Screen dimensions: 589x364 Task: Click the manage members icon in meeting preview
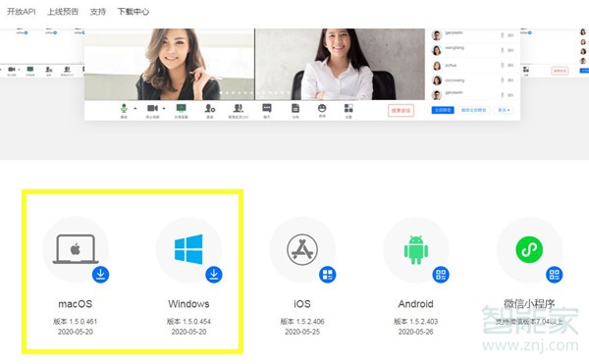point(239,109)
